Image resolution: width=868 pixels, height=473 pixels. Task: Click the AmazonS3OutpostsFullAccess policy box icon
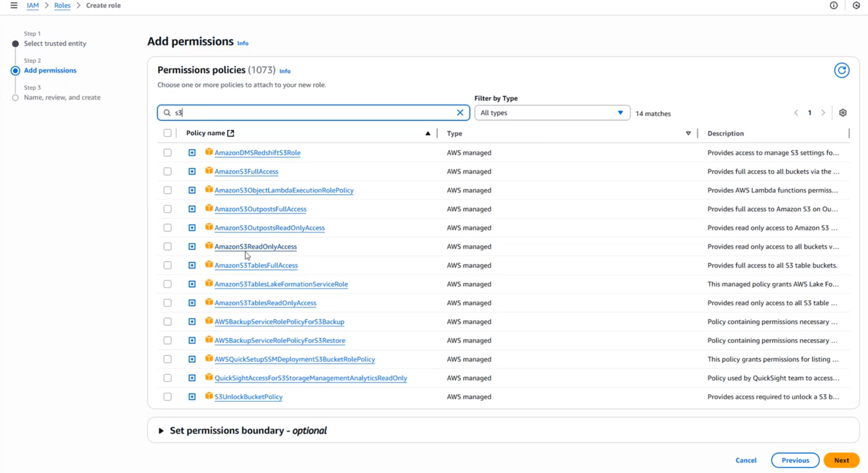pos(209,209)
